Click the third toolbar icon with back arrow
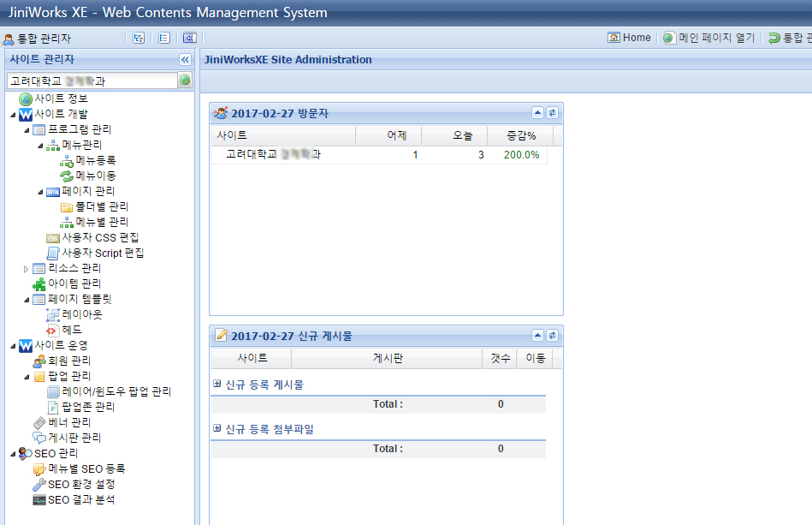This screenshot has height=525, width=812. click(190, 38)
